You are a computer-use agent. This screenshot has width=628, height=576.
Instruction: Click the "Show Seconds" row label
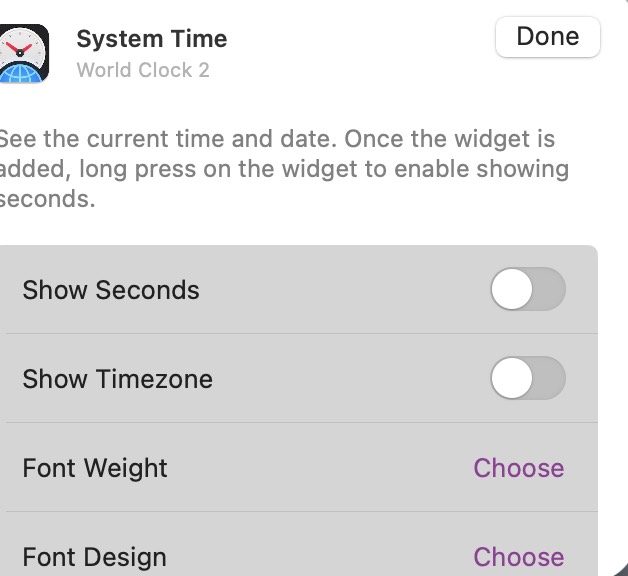click(111, 290)
